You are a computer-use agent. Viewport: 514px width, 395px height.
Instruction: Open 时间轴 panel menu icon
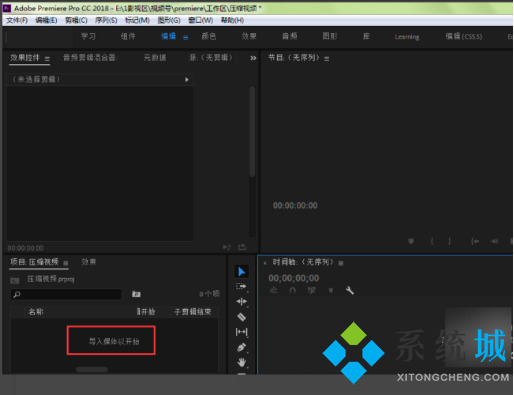(341, 263)
